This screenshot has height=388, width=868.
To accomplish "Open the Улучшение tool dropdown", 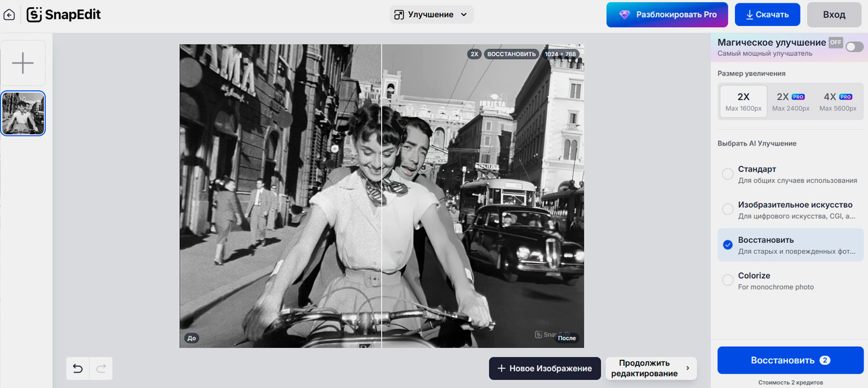I will tap(431, 15).
